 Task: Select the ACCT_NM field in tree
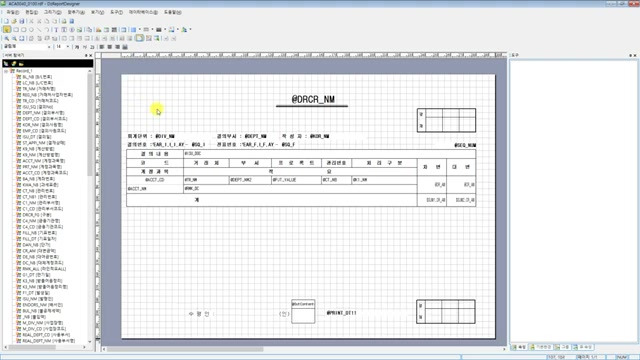43,161
